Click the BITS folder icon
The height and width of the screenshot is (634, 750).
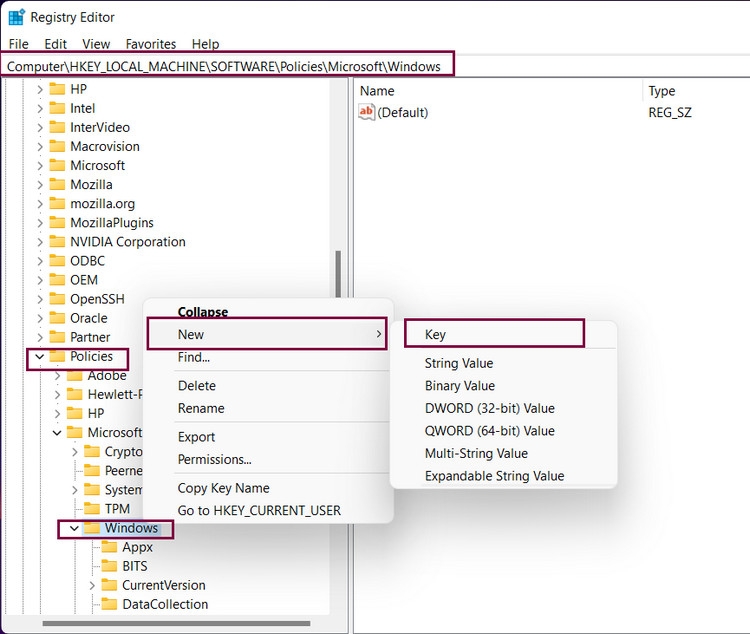tap(109, 566)
